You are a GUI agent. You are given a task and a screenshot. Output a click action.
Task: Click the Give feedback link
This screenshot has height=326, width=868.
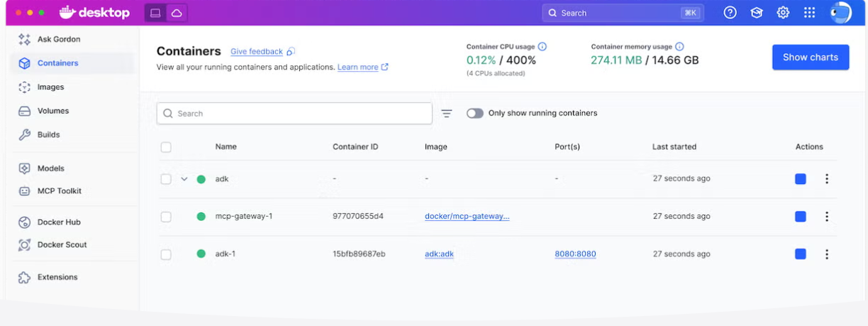(x=257, y=52)
